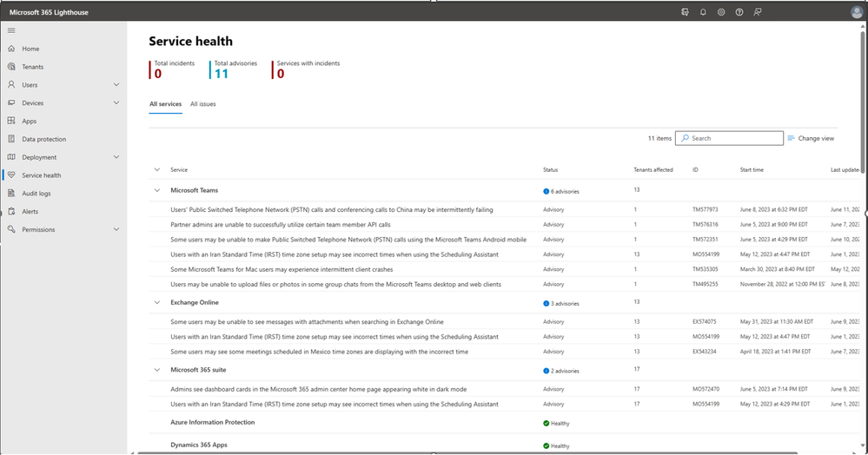868x455 pixels.
Task: Open the settings gear icon
Action: coord(721,11)
